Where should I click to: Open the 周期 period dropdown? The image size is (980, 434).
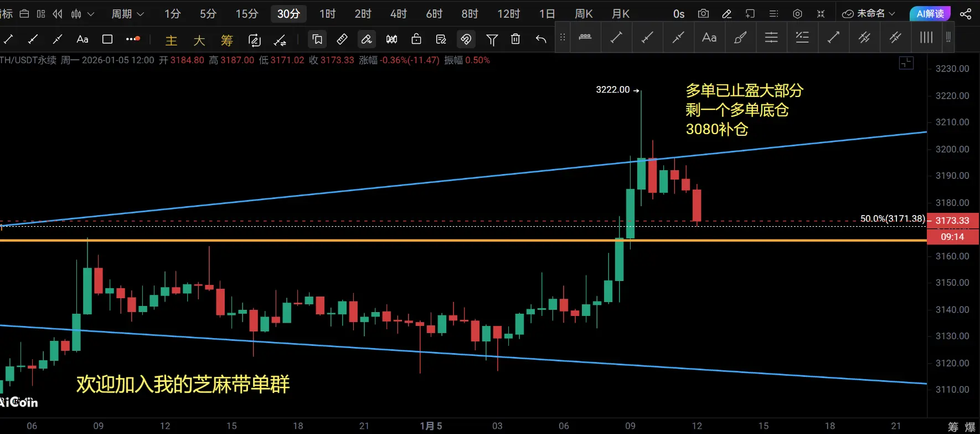[127, 14]
